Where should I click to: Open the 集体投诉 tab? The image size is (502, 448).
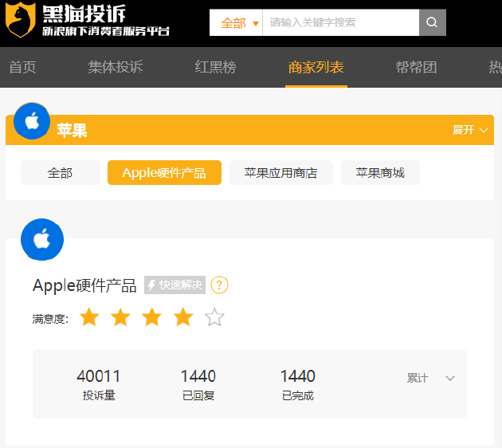click(116, 67)
